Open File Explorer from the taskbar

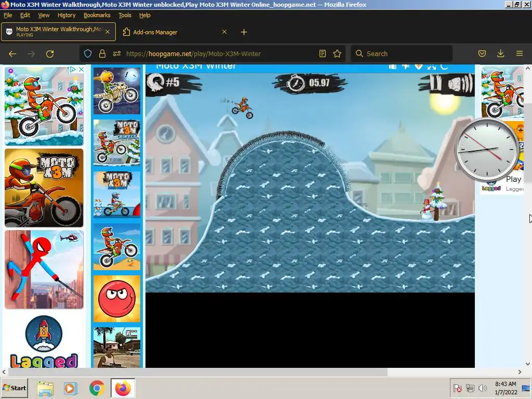pos(45,388)
